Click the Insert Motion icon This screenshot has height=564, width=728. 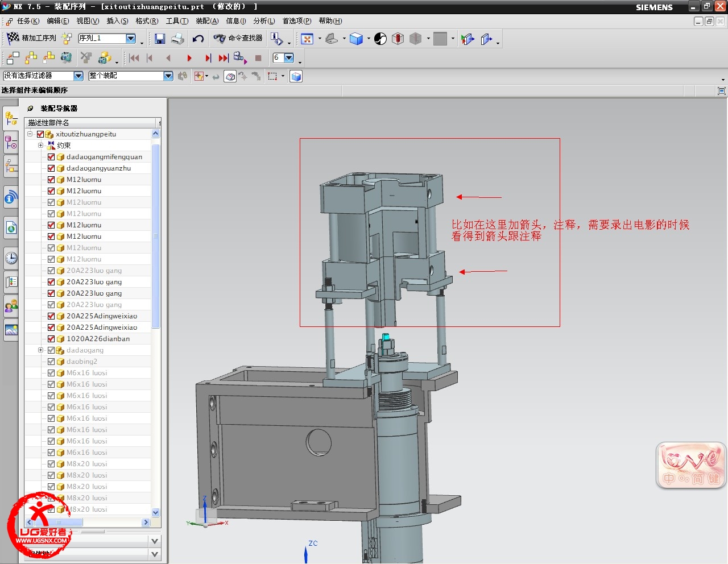click(13, 57)
